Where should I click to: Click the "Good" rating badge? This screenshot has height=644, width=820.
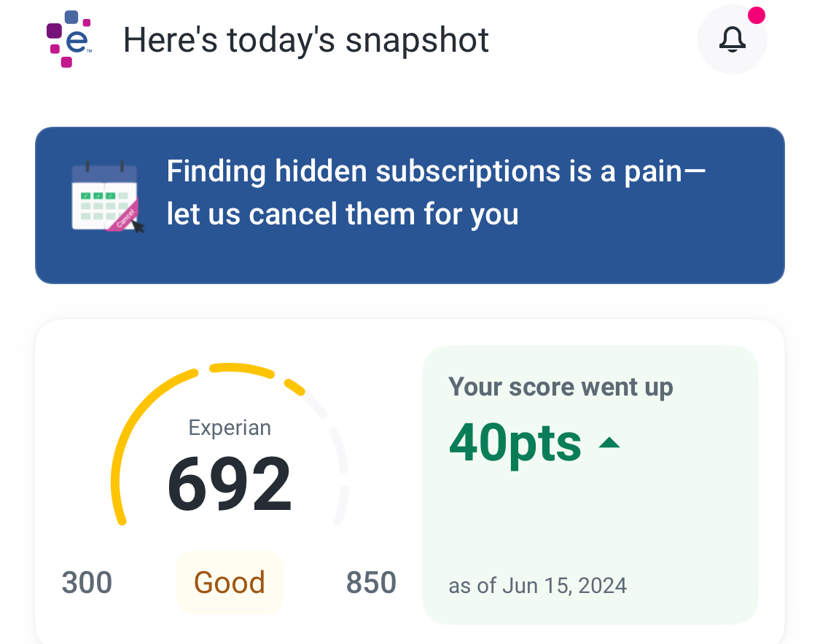[x=230, y=582]
